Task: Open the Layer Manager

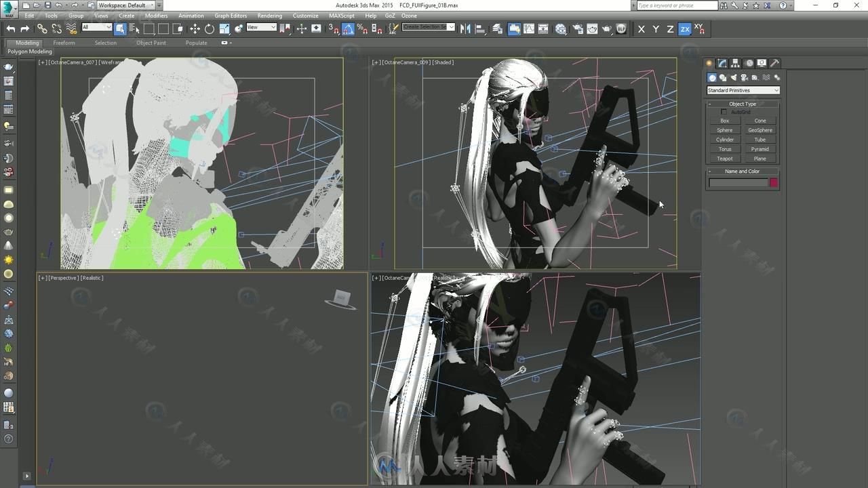Action: pos(498,28)
